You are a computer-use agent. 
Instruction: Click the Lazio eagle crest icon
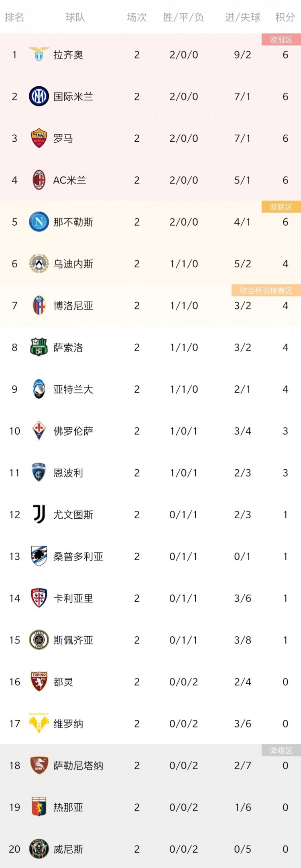pyautogui.click(x=39, y=55)
